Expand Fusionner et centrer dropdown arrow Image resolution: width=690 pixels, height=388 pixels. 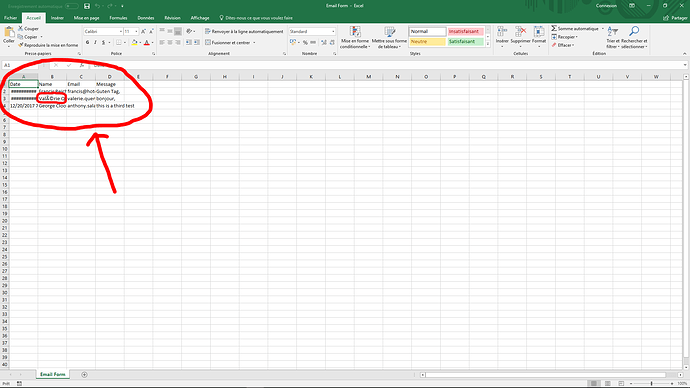pos(254,43)
